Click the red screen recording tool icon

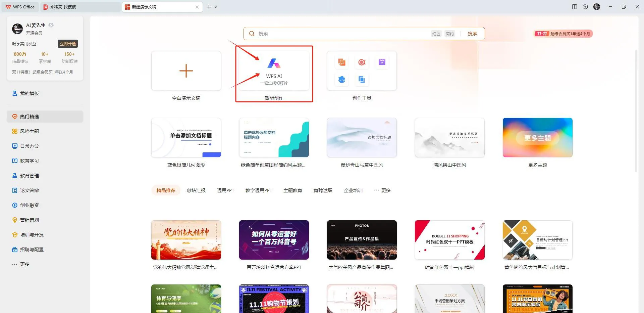[362, 62]
